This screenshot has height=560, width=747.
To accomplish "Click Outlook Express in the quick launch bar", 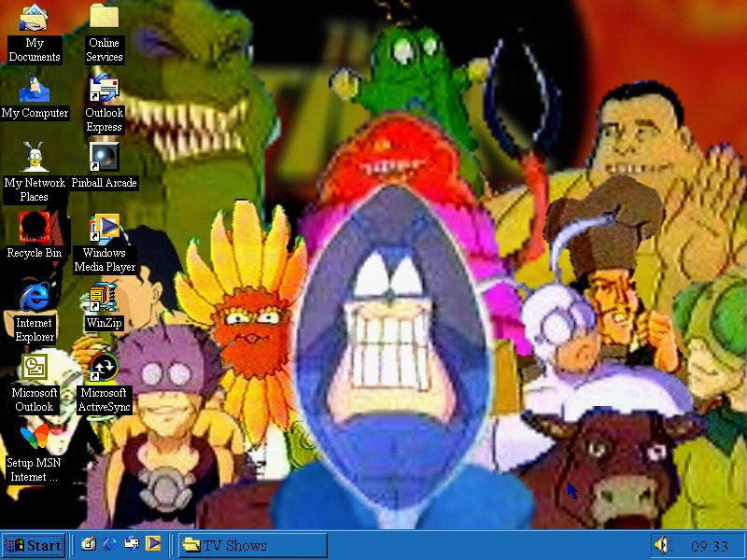I will [132, 544].
